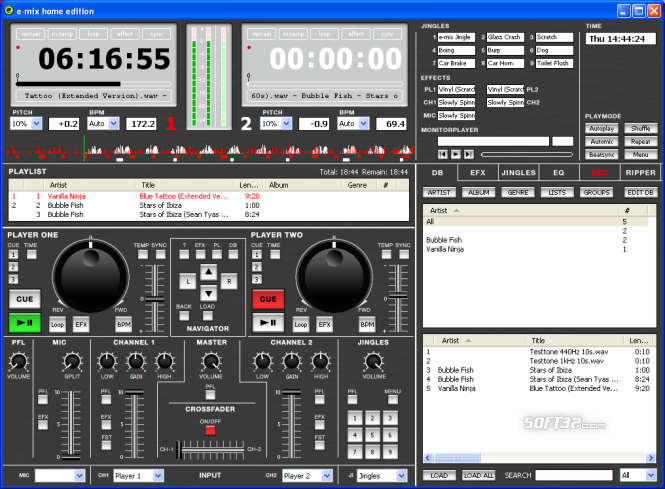Screen dimensions: 665x489
Task: Toggle Channel 2 PFL checkbox
Action: pyautogui.click(x=320, y=400)
